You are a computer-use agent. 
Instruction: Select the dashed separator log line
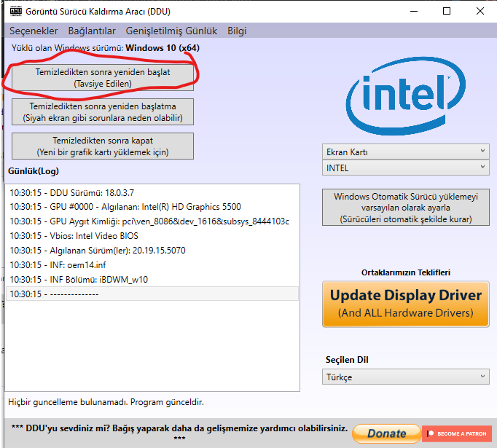[x=152, y=294]
